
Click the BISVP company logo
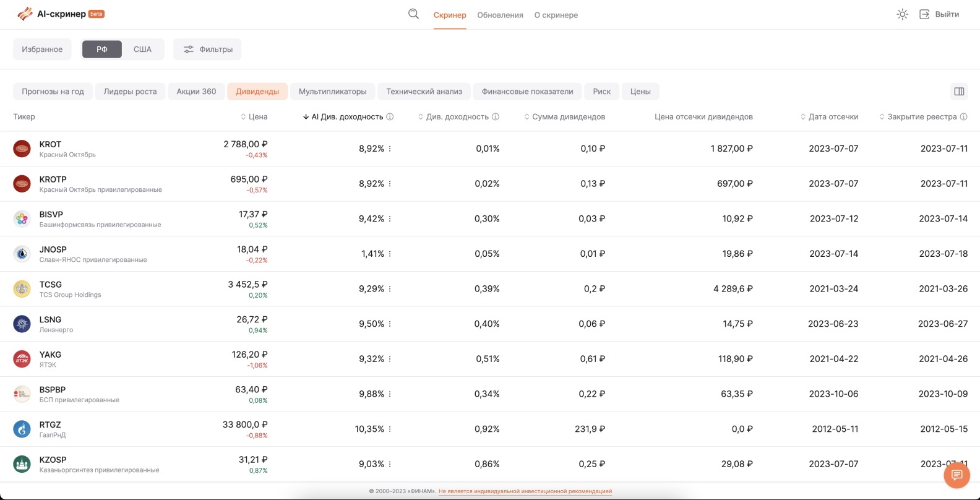pyautogui.click(x=22, y=219)
